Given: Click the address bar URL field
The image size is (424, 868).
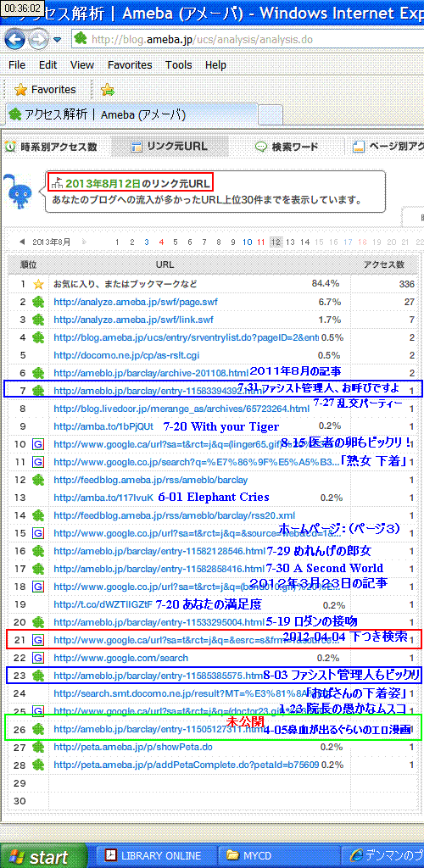Looking at the screenshot, I should (248, 39).
